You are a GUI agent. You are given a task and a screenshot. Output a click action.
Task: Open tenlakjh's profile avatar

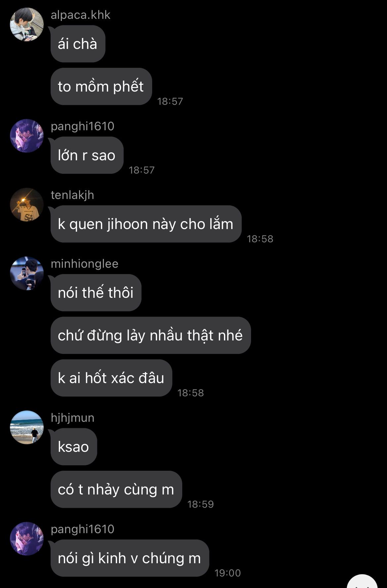(x=27, y=205)
